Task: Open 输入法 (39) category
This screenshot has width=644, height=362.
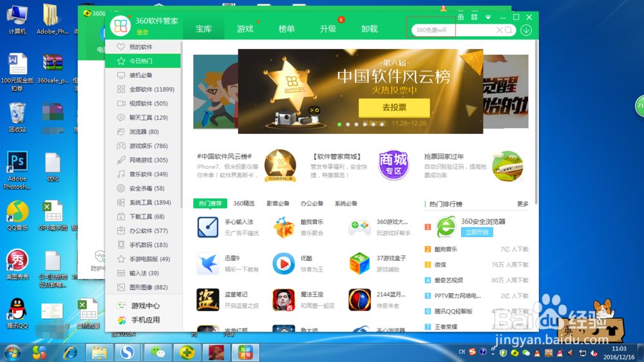Action: click(x=143, y=273)
